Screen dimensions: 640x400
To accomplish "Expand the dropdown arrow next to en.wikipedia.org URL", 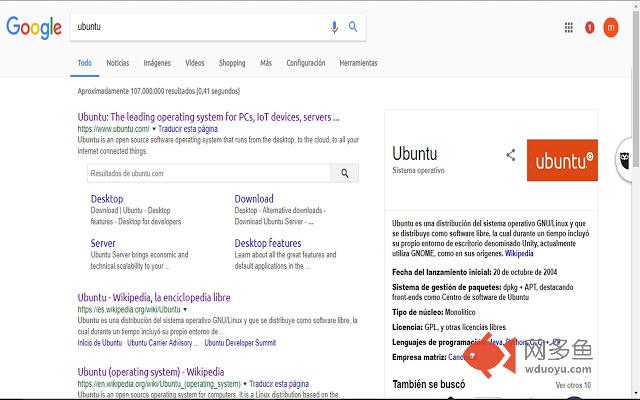I will [x=245, y=384].
